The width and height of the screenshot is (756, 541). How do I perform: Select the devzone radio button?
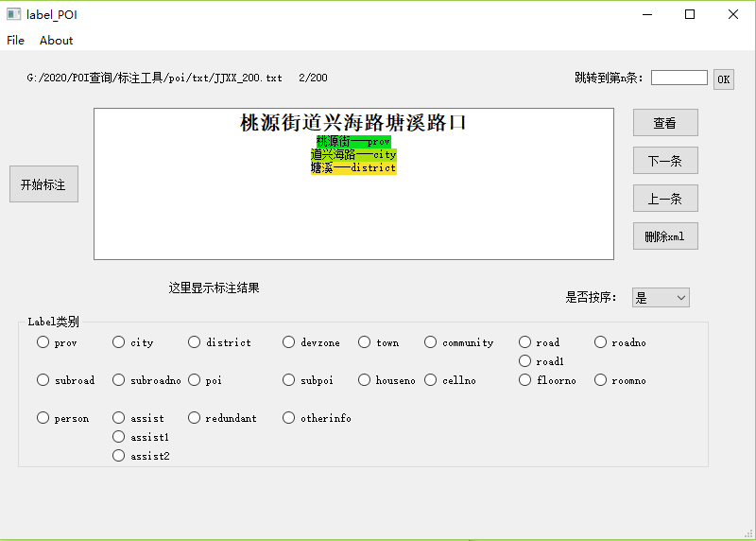click(311, 342)
